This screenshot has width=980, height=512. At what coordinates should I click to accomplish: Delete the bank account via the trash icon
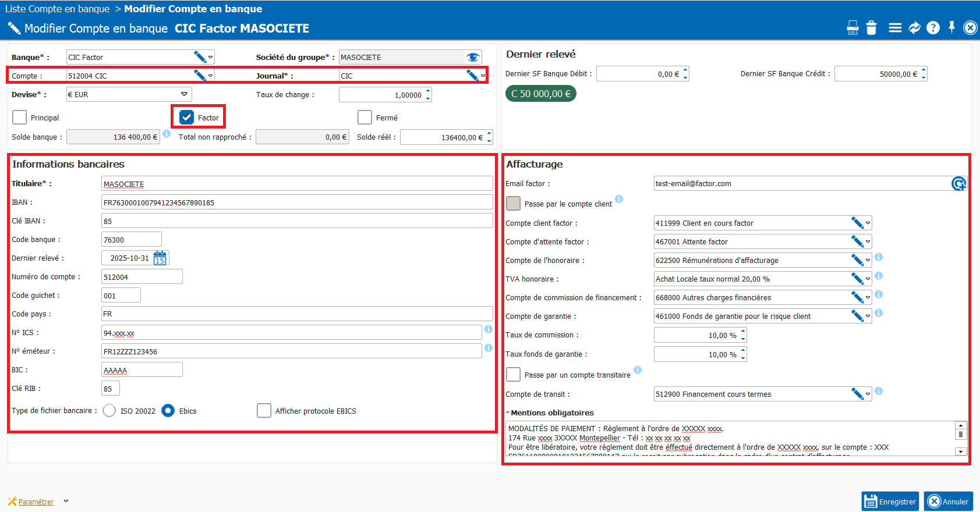[871, 28]
